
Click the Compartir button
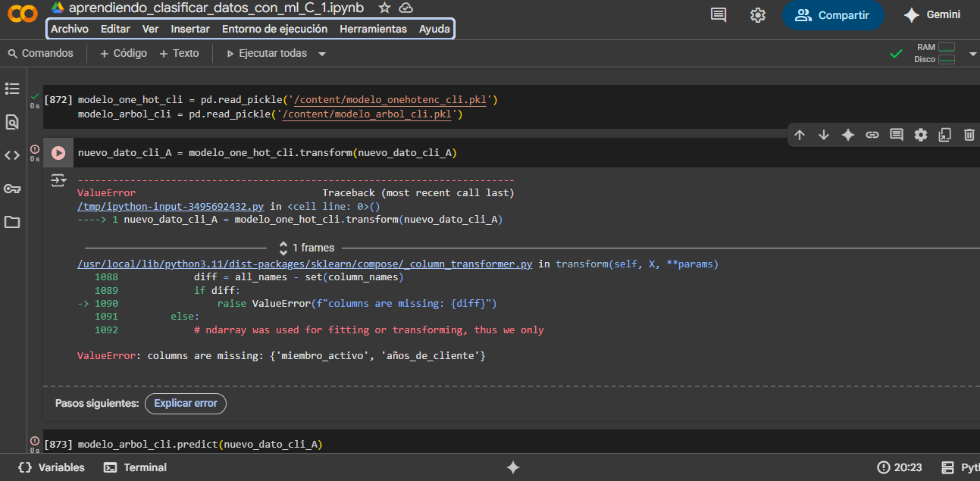tap(833, 15)
